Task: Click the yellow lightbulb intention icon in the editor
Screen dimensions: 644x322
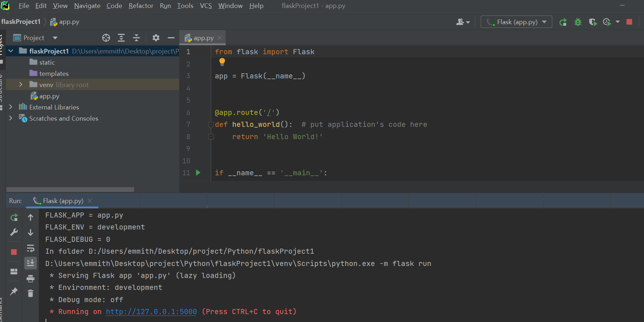Action: click(222, 62)
